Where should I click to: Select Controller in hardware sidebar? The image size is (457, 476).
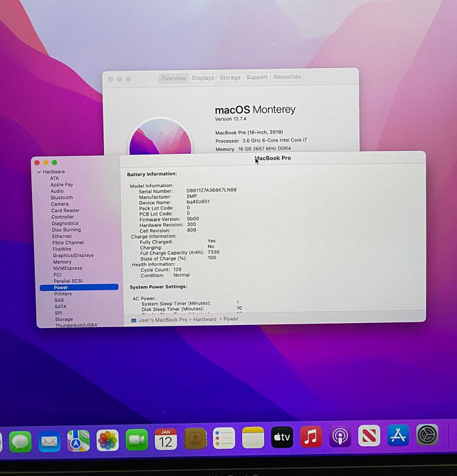pyautogui.click(x=63, y=217)
